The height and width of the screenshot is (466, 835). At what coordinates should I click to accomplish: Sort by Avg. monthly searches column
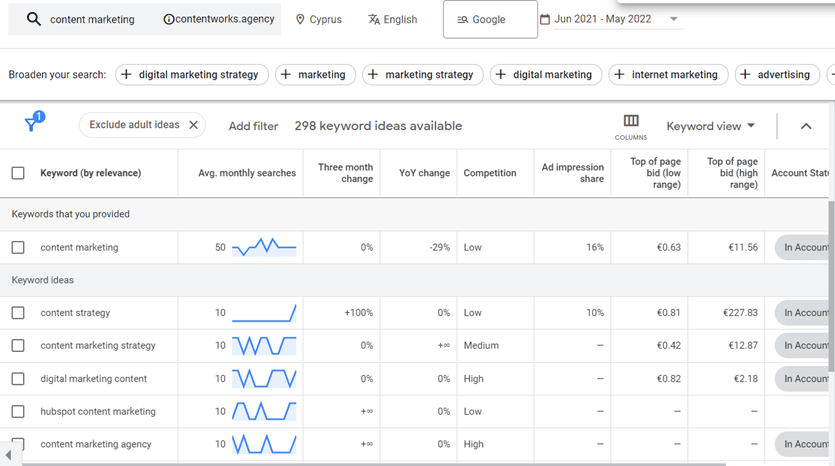point(247,173)
